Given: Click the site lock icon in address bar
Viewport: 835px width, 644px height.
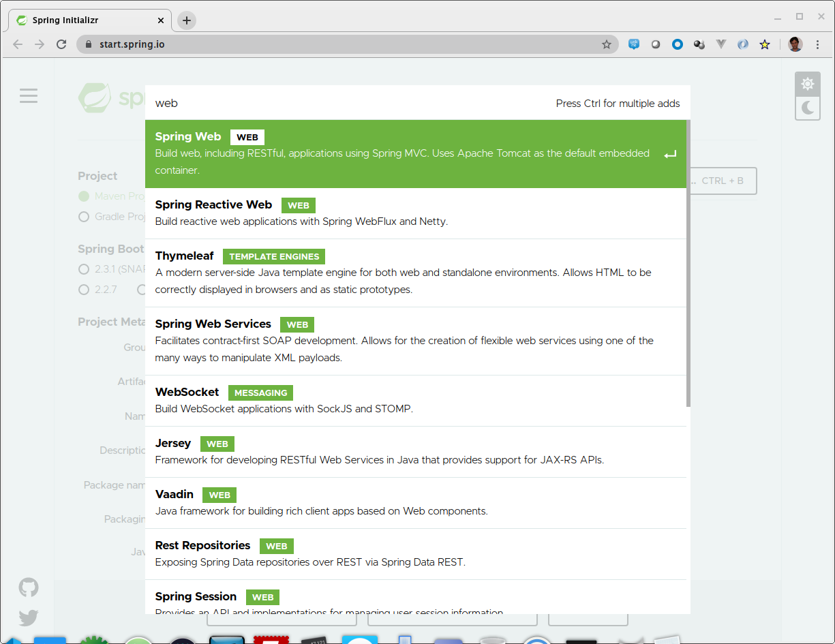Looking at the screenshot, I should click(88, 44).
